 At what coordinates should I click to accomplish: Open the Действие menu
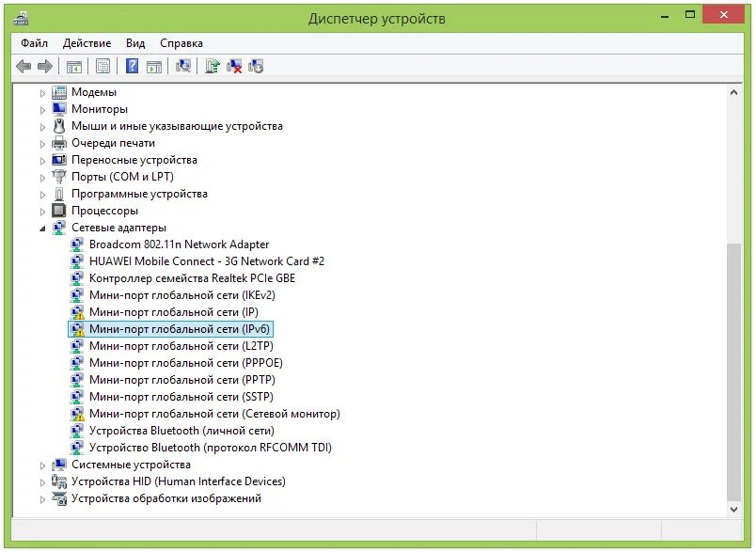[x=87, y=43]
